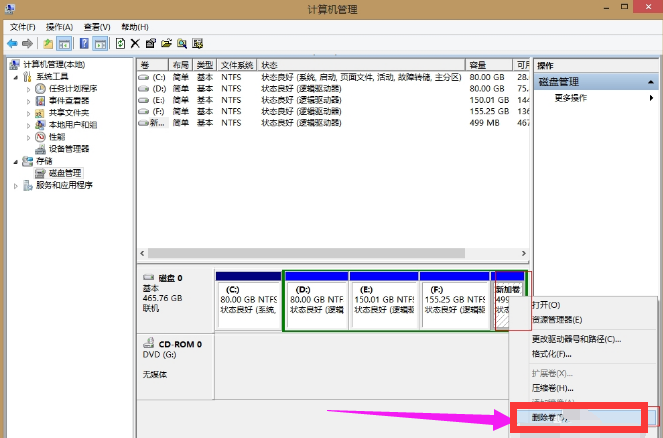
Task: Toggle the Show/Hide Console Tree toolbar button
Action: click(x=63, y=44)
